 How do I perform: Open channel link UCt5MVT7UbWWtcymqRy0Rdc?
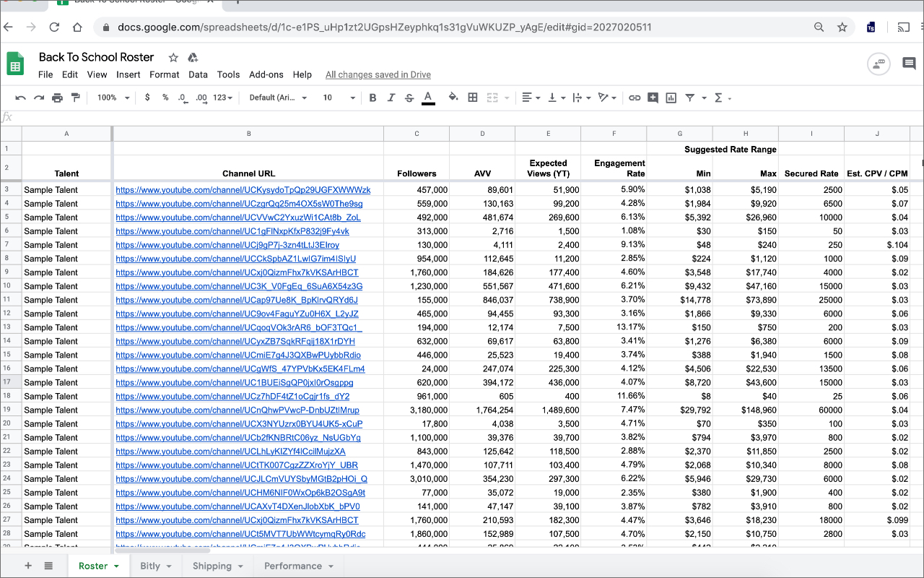(x=241, y=534)
